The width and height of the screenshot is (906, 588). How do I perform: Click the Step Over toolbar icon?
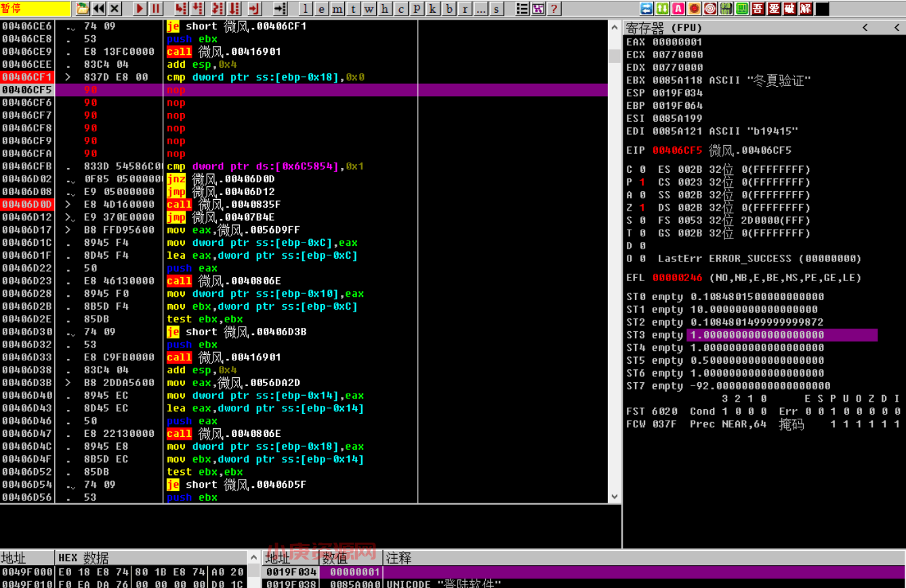point(198,9)
